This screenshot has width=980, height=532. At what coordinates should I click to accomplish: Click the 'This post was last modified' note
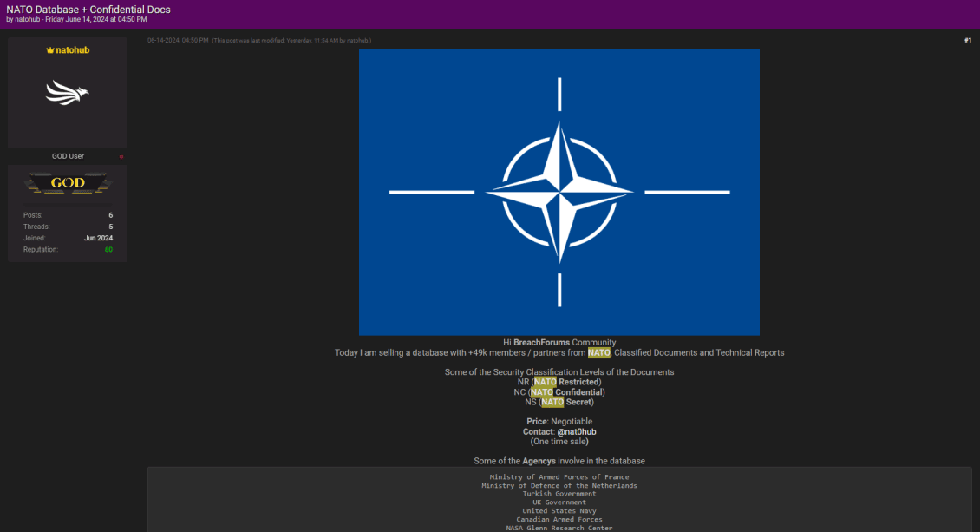point(291,41)
